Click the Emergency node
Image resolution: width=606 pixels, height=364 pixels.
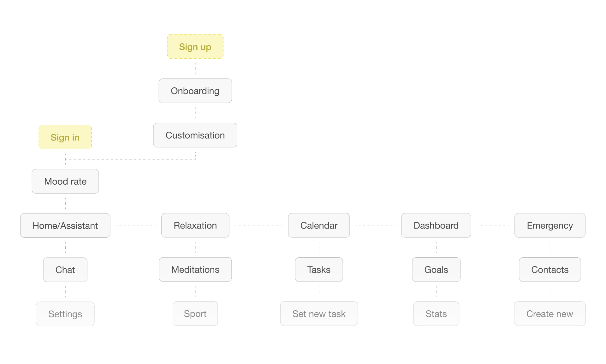click(550, 225)
